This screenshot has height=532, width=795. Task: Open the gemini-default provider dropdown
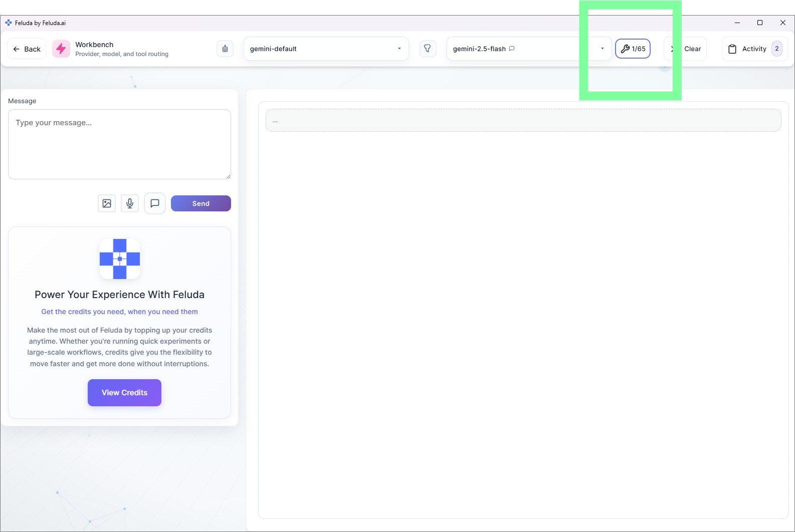tap(326, 49)
